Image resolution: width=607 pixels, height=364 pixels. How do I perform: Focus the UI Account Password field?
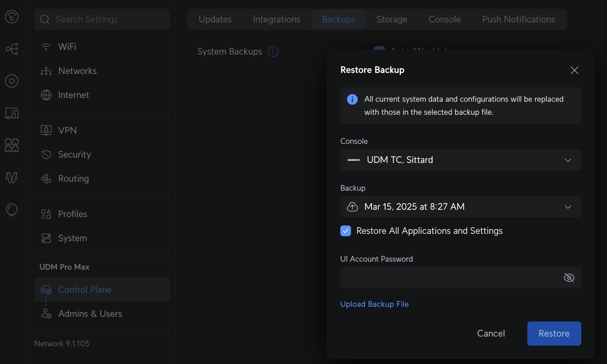click(461, 278)
